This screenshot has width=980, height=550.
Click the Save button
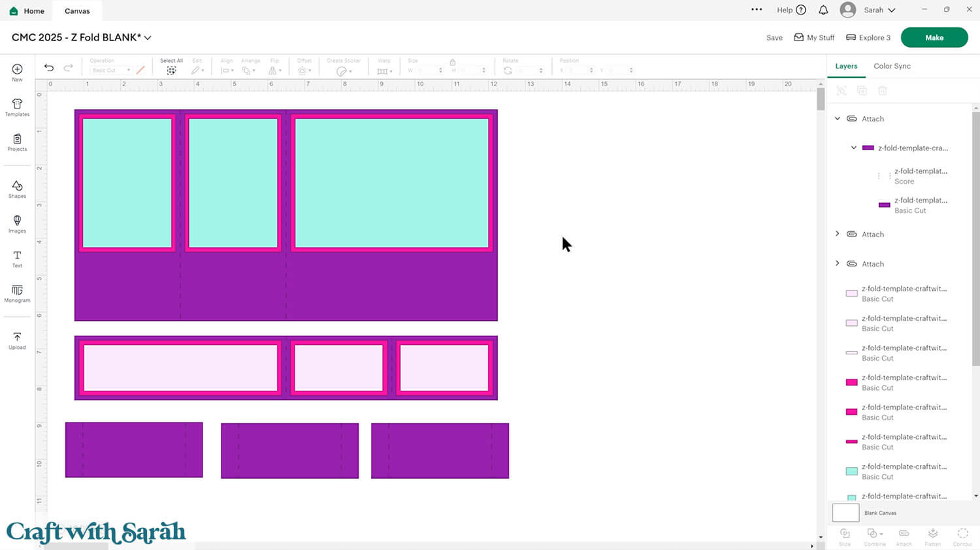[x=774, y=38]
